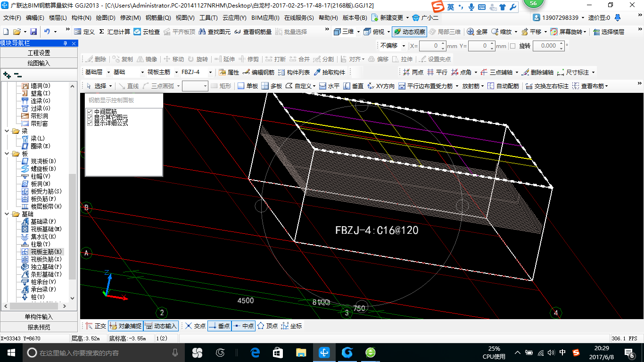The height and width of the screenshot is (362, 644).
Task: Click 新建变更 button
Action: point(388,18)
